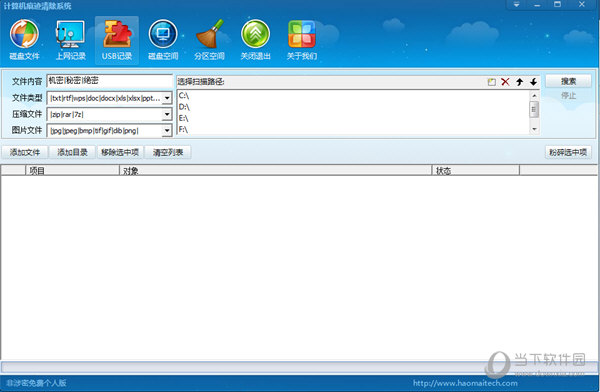
Task: Click the 停止 stop button
Action: pyautogui.click(x=568, y=96)
